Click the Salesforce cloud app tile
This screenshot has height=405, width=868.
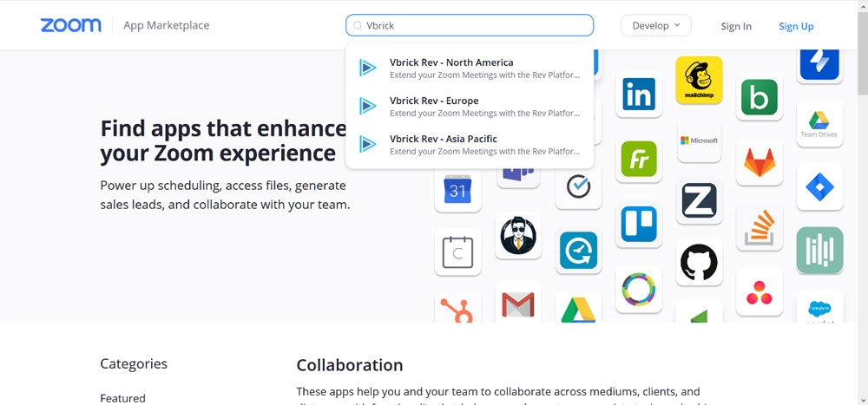tap(819, 306)
